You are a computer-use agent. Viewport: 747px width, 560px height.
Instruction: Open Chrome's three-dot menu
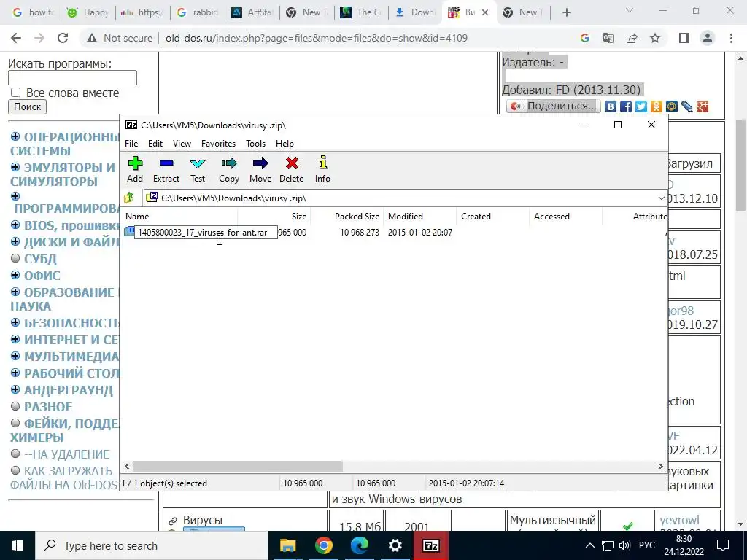(731, 38)
